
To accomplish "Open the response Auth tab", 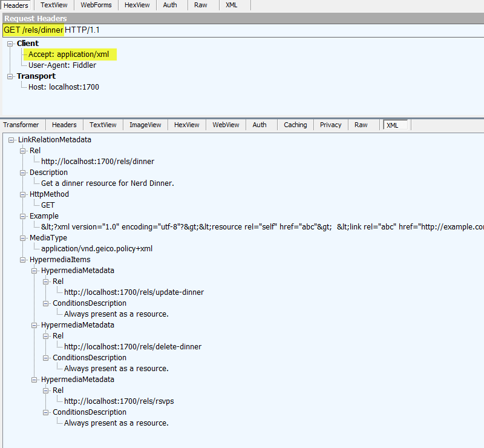I will click(x=260, y=125).
